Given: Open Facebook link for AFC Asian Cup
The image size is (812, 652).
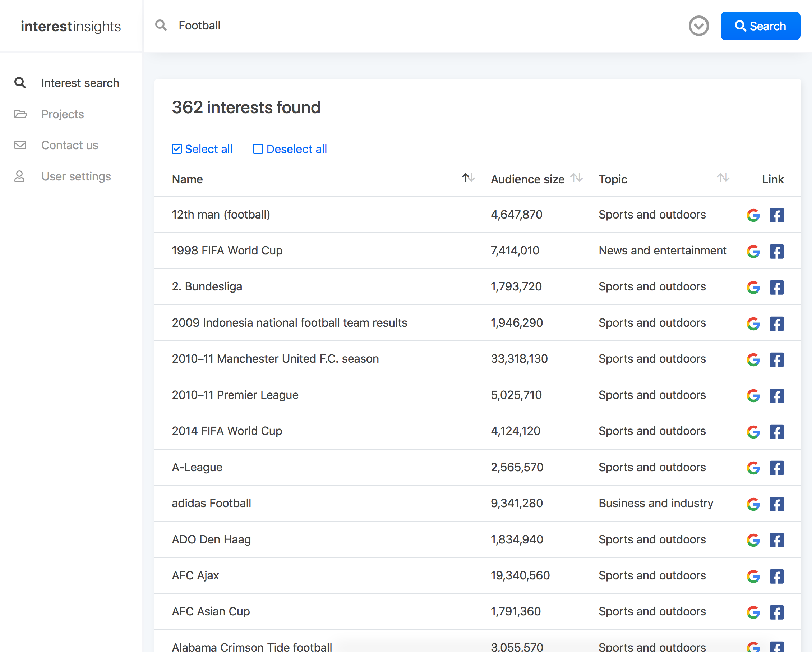Looking at the screenshot, I should 776,612.
